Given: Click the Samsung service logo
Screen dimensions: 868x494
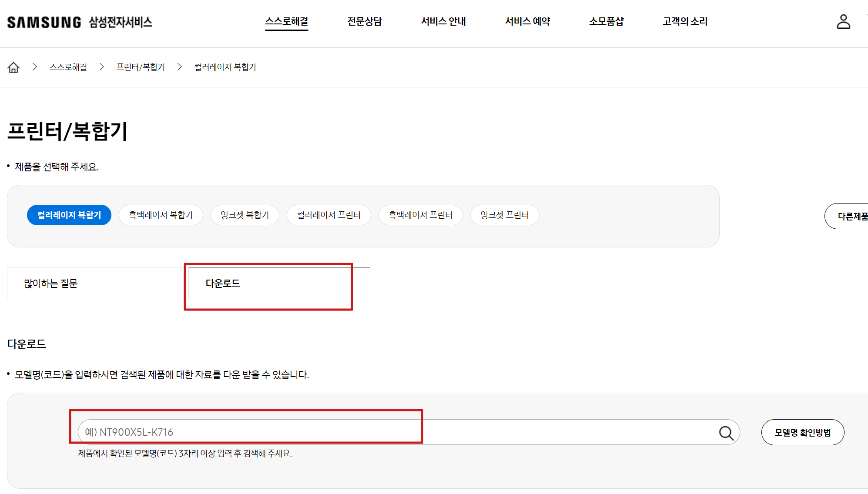Looking at the screenshot, I should 80,22.
